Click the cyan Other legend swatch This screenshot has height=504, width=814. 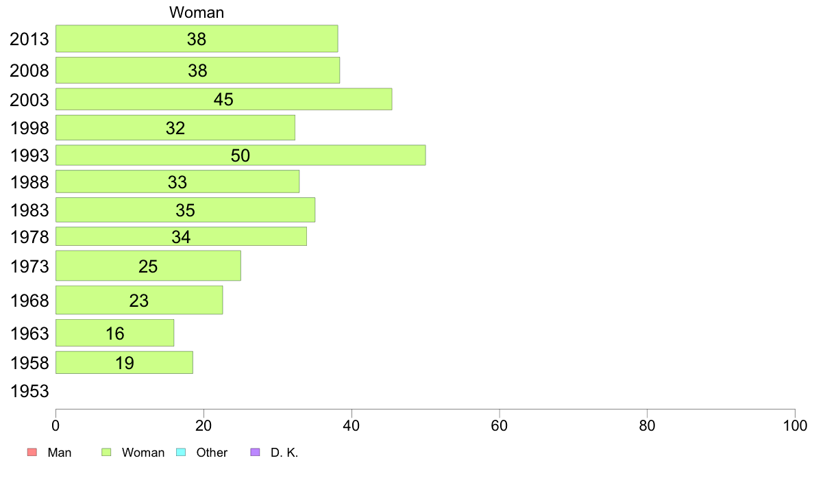(x=181, y=452)
